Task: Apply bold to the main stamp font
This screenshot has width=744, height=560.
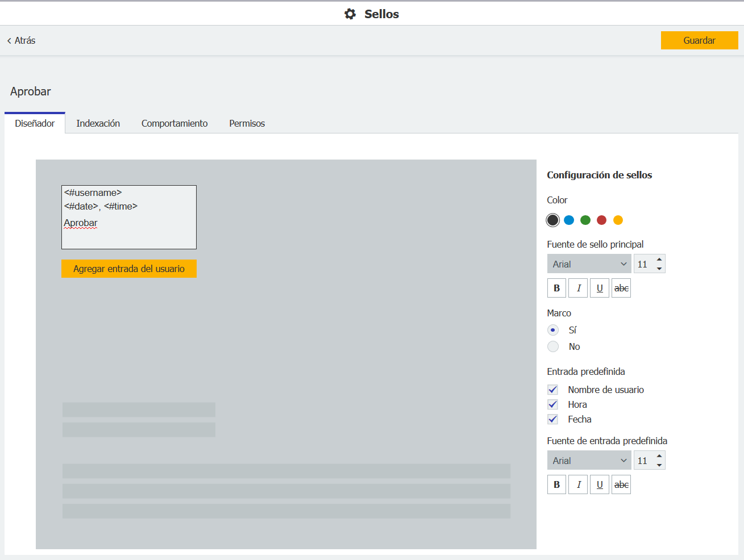Action: [x=556, y=288]
